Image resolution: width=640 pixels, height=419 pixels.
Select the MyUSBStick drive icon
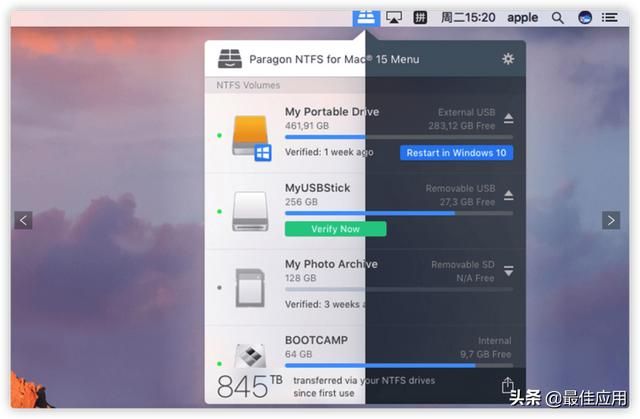(x=250, y=211)
